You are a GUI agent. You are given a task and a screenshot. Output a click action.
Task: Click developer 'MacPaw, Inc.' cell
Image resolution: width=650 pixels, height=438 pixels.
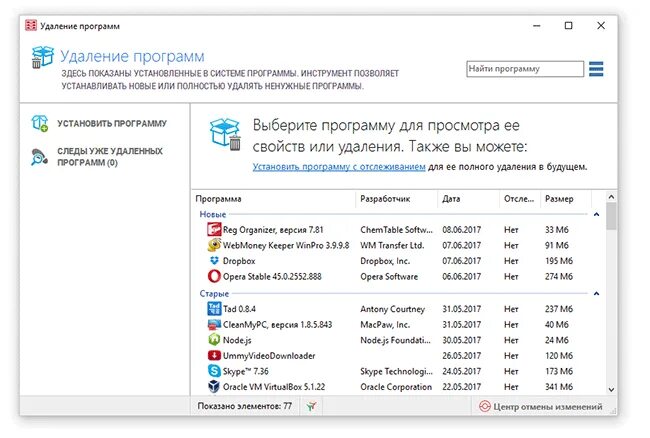[x=385, y=324]
